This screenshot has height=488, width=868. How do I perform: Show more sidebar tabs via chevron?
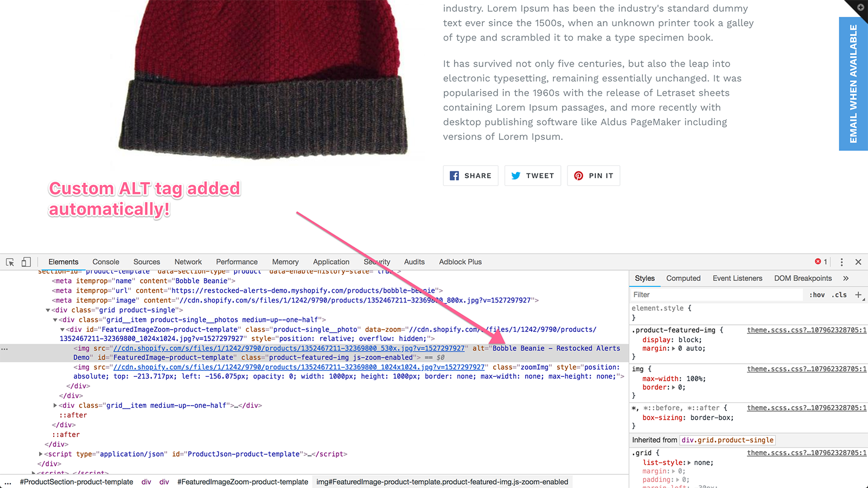click(846, 278)
